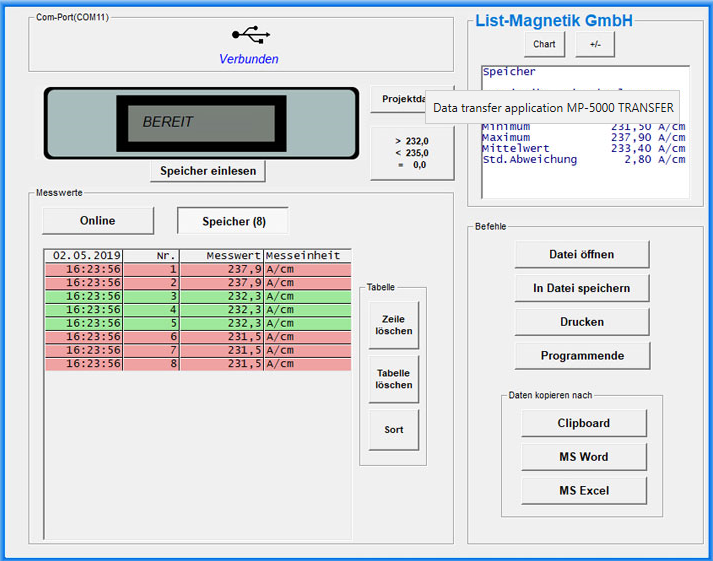Click the time cell in row Nr. 8
Image resolution: width=713 pixels, height=561 pixels.
tap(84, 364)
